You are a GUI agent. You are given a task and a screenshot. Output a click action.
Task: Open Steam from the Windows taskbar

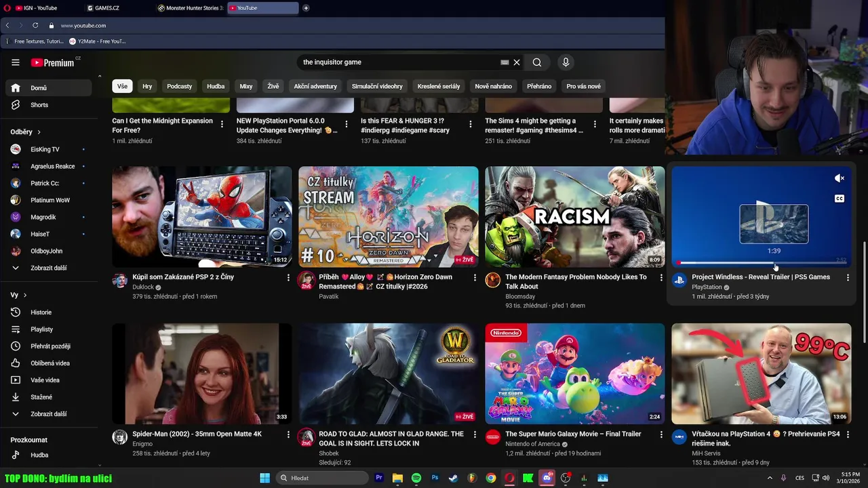coord(453,478)
